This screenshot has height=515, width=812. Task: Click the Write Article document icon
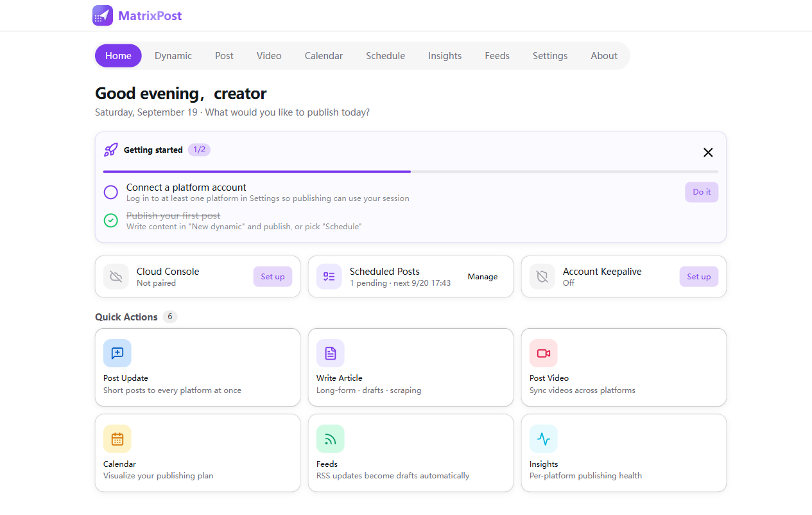(x=331, y=353)
